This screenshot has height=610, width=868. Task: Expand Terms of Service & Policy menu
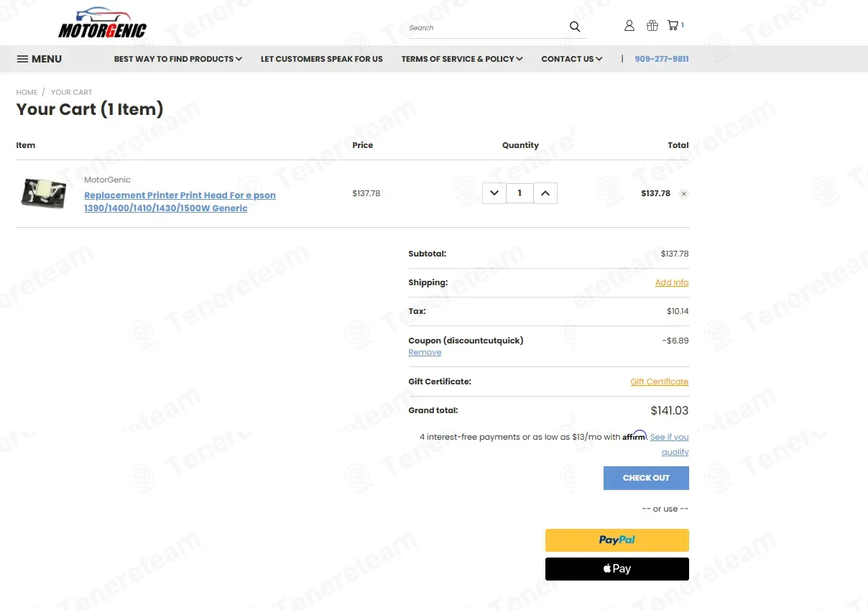462,59
